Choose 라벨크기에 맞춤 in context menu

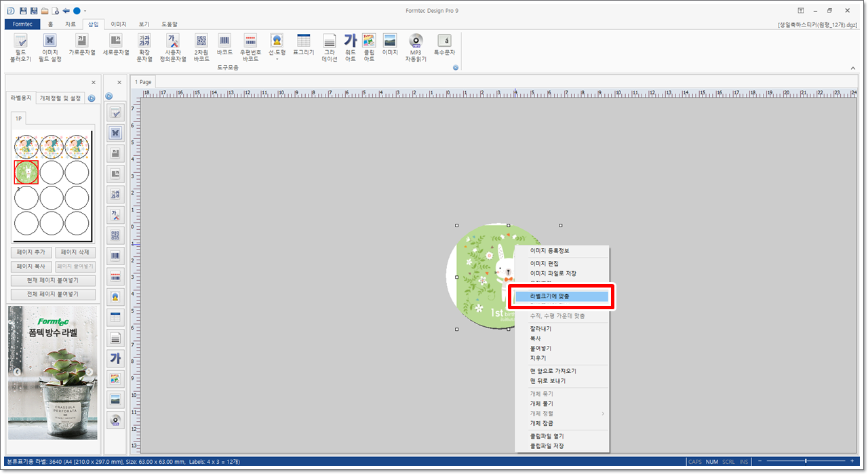[561, 296]
